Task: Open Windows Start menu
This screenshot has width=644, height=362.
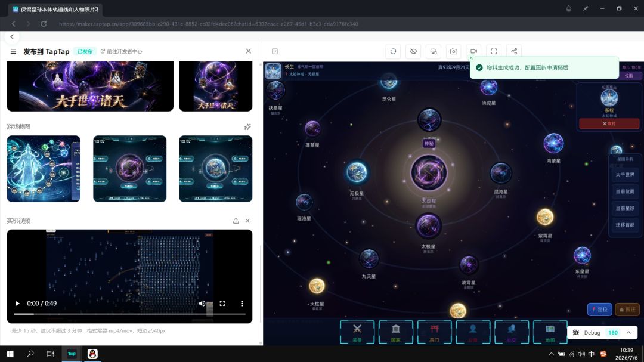Action: (x=10, y=354)
